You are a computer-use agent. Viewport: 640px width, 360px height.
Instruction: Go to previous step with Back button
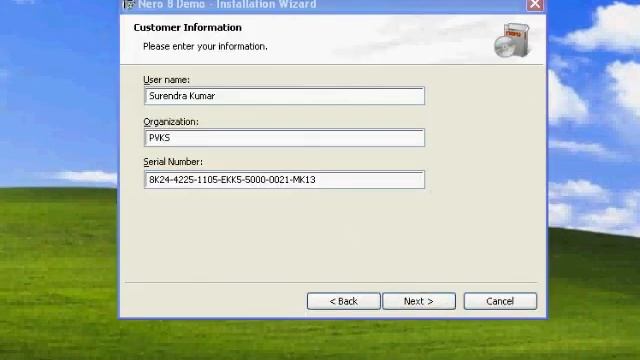(343, 301)
